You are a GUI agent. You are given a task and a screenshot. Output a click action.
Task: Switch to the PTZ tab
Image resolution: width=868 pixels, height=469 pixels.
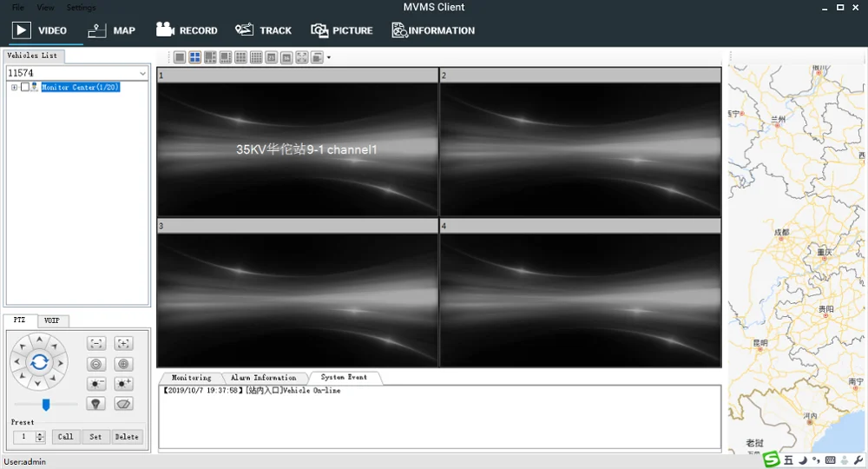click(20, 320)
